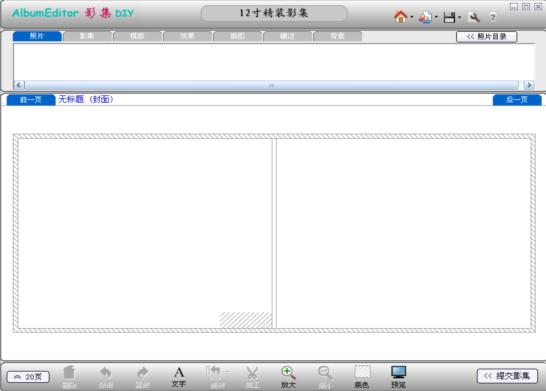Image resolution: width=546 pixels, height=391 pixels.
Task: Expand the dropdown arrow beside Home icon
Action: [x=412, y=17]
